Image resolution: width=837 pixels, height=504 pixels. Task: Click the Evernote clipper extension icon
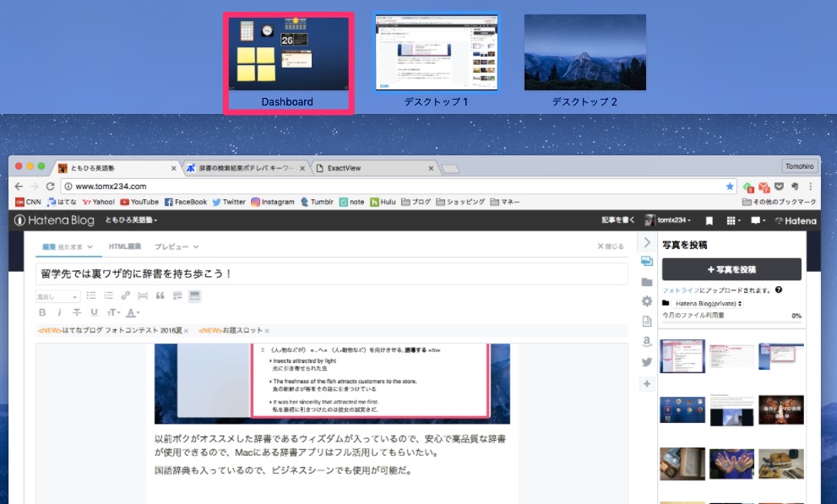coord(795,186)
